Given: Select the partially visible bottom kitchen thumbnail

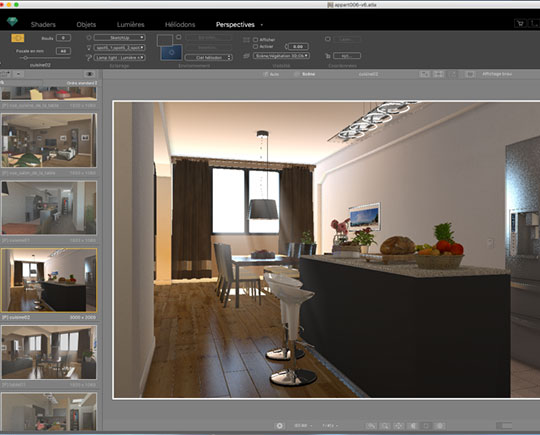Looking at the screenshot, I should pos(49,412).
